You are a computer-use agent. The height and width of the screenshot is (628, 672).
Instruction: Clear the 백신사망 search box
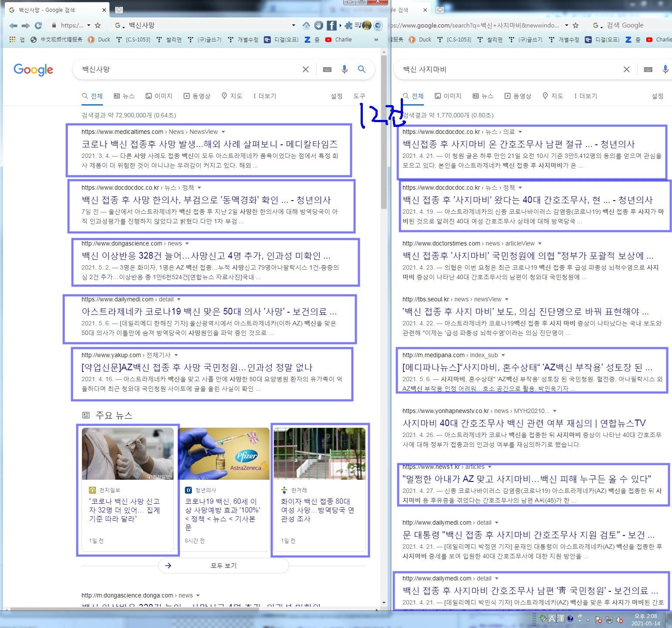click(x=306, y=69)
